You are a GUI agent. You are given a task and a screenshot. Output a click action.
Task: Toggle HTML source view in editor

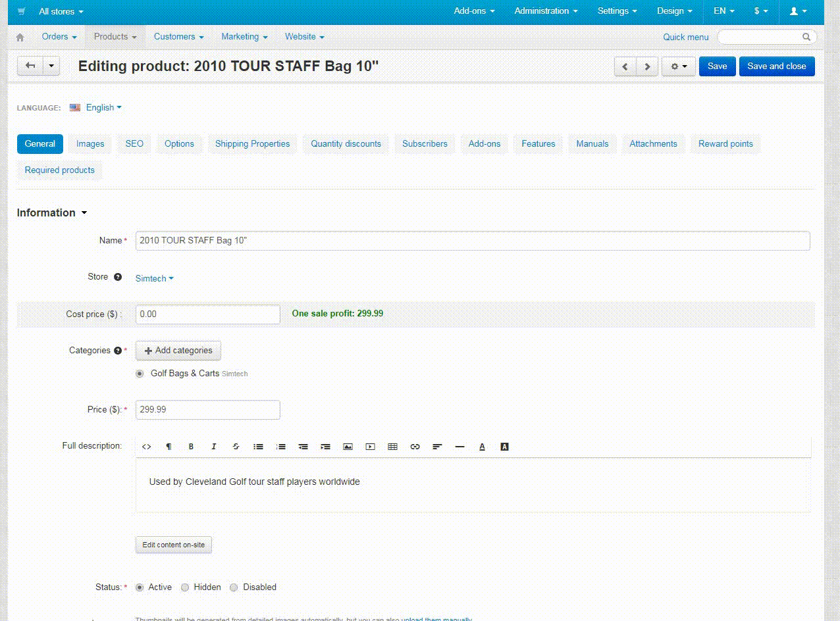pyautogui.click(x=147, y=447)
